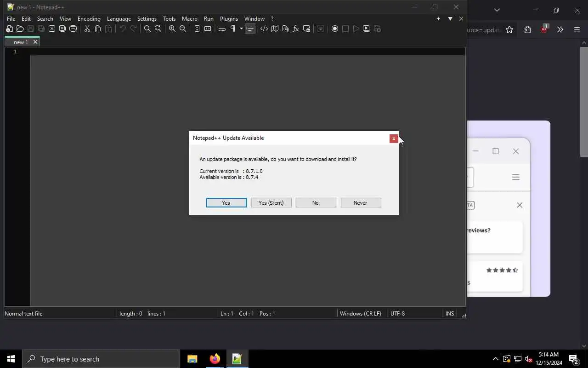Create a new file with toolbar icon
The height and width of the screenshot is (368, 588).
pyautogui.click(x=9, y=29)
